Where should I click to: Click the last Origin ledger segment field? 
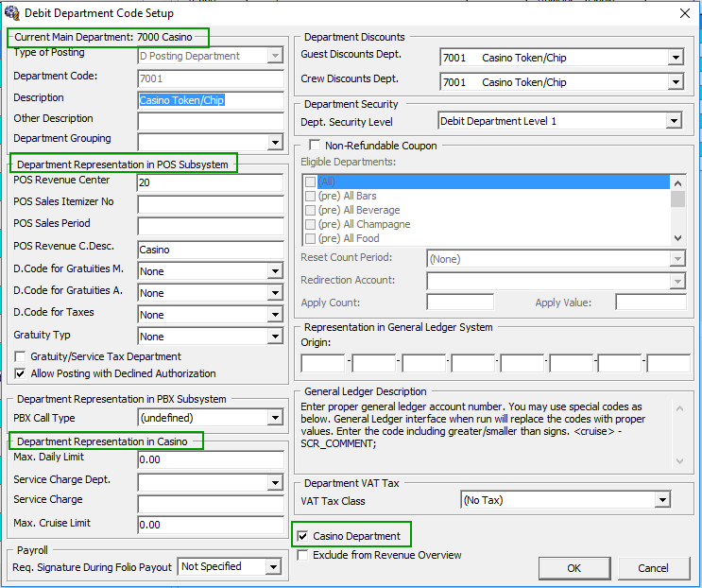tap(669, 363)
